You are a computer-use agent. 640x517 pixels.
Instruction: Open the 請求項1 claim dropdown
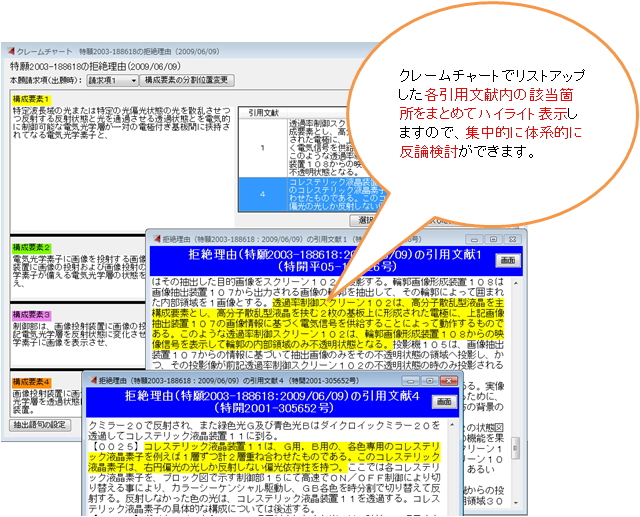coord(110,80)
